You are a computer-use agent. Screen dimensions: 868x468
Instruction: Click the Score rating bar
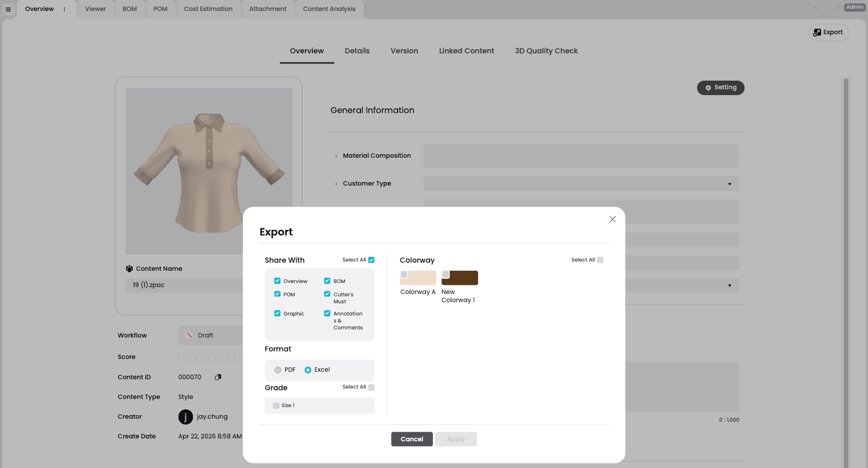pyautogui.click(x=209, y=357)
